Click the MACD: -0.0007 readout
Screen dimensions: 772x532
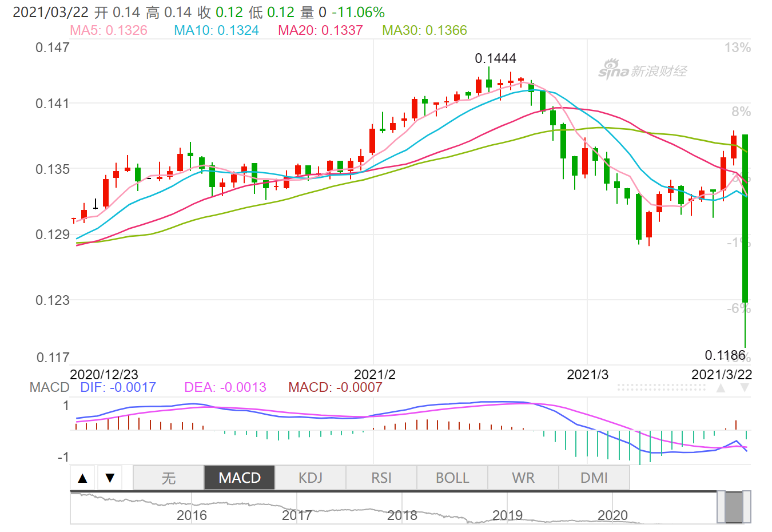click(x=335, y=387)
